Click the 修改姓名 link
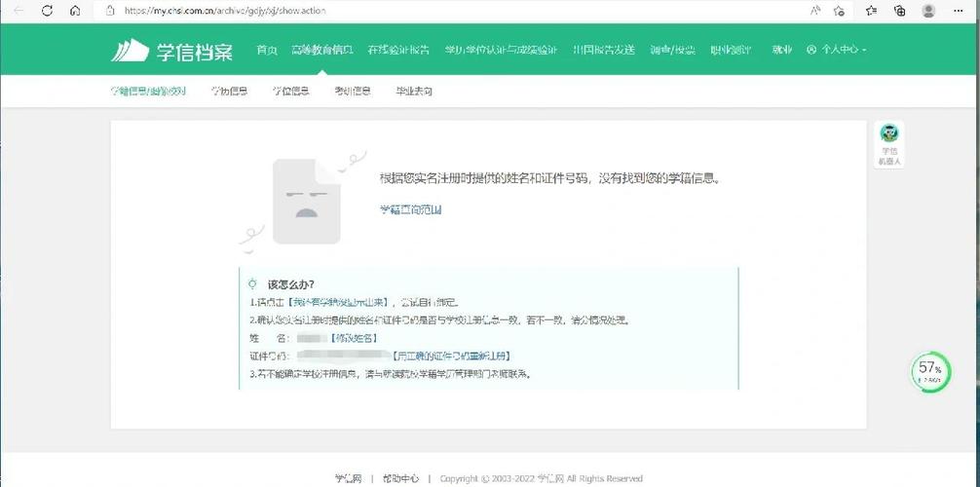980x487 pixels. point(354,338)
